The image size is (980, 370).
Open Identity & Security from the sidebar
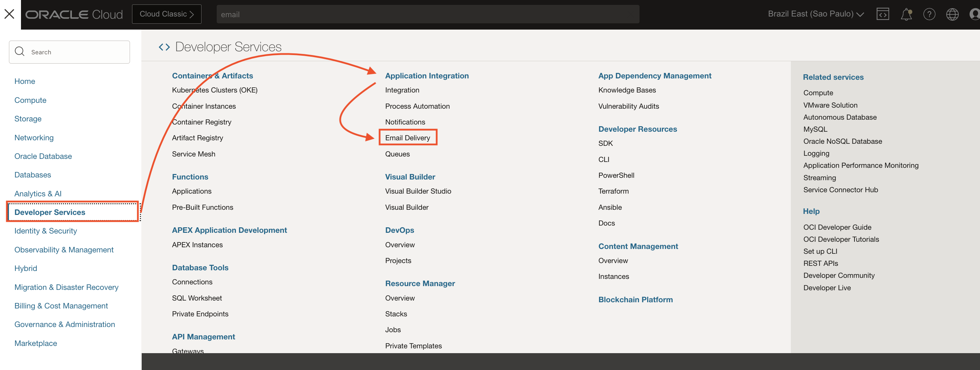(x=45, y=231)
